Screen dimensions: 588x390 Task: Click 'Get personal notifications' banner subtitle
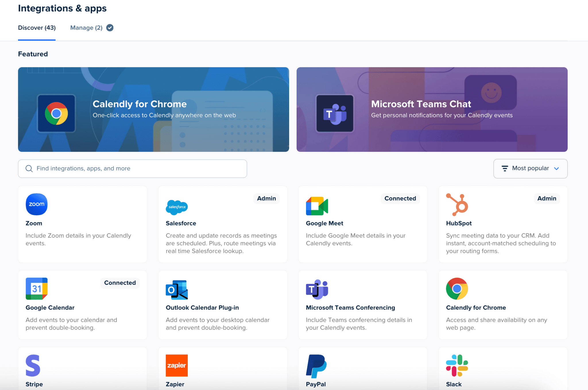(x=442, y=115)
